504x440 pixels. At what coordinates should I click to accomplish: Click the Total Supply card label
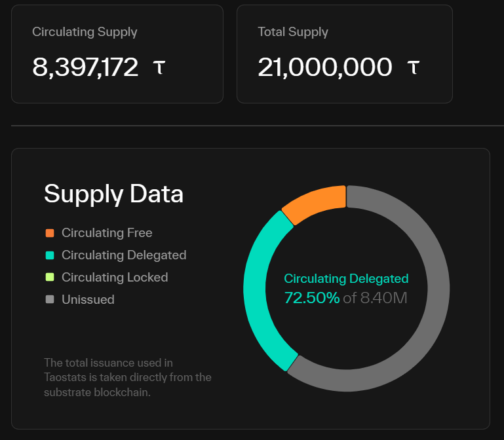[293, 32]
